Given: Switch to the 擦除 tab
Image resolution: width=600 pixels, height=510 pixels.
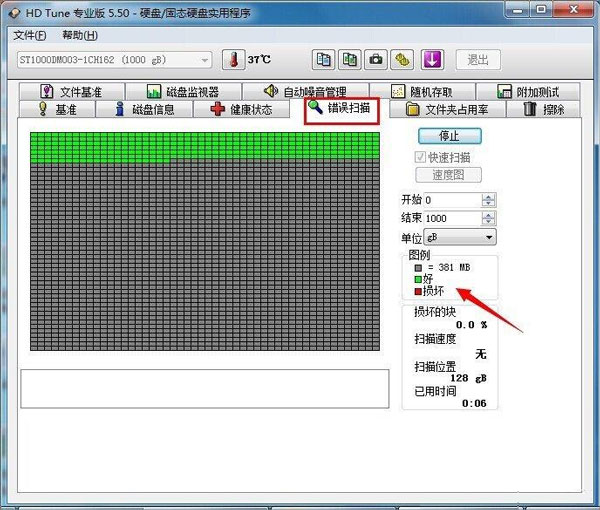Looking at the screenshot, I should pos(543,109).
